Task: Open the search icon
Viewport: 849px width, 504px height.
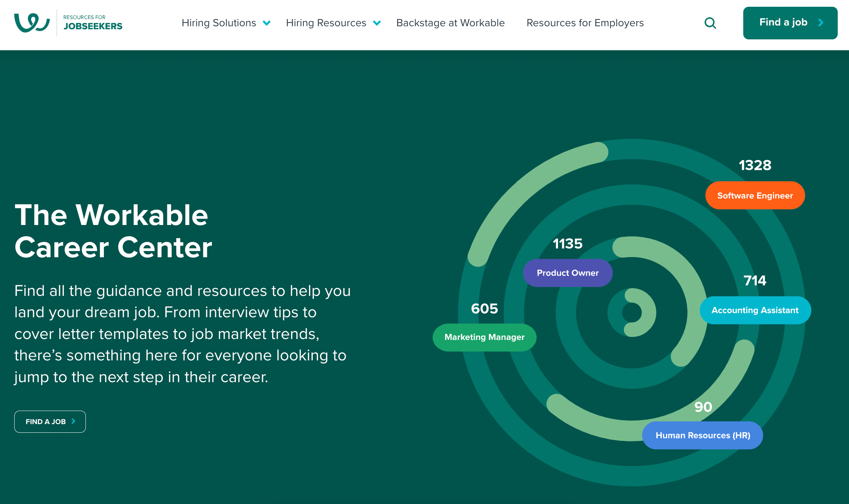Action: click(710, 23)
